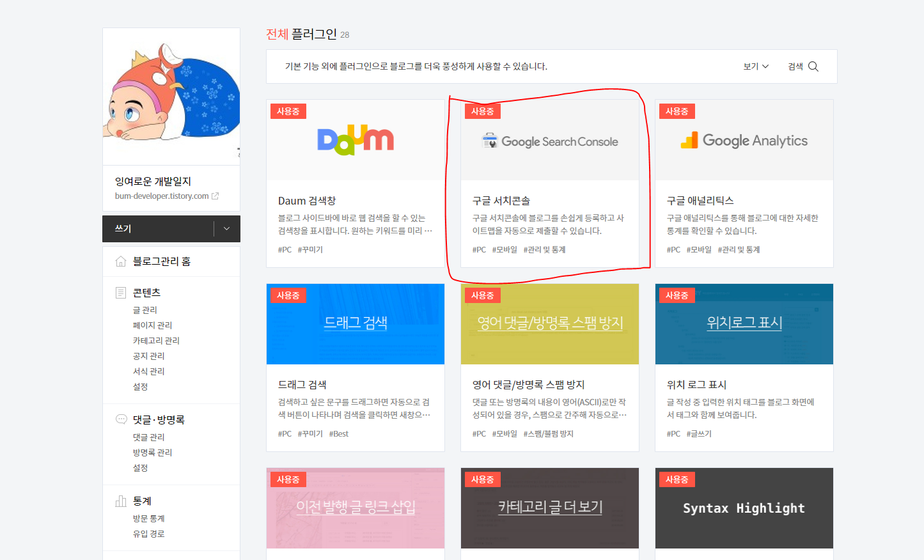Viewport: 924px width, 560px height.
Task: Click the Daum logo banner
Action: tap(356, 140)
